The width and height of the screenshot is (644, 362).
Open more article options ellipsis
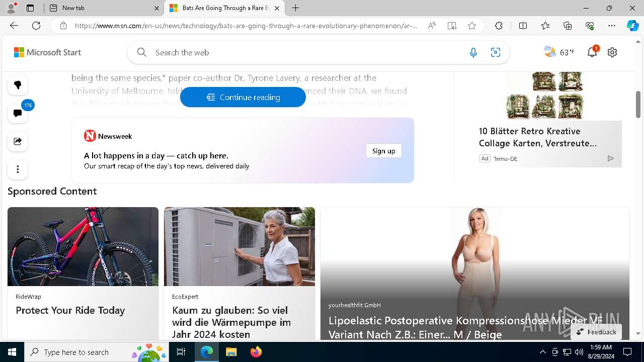tap(18, 169)
